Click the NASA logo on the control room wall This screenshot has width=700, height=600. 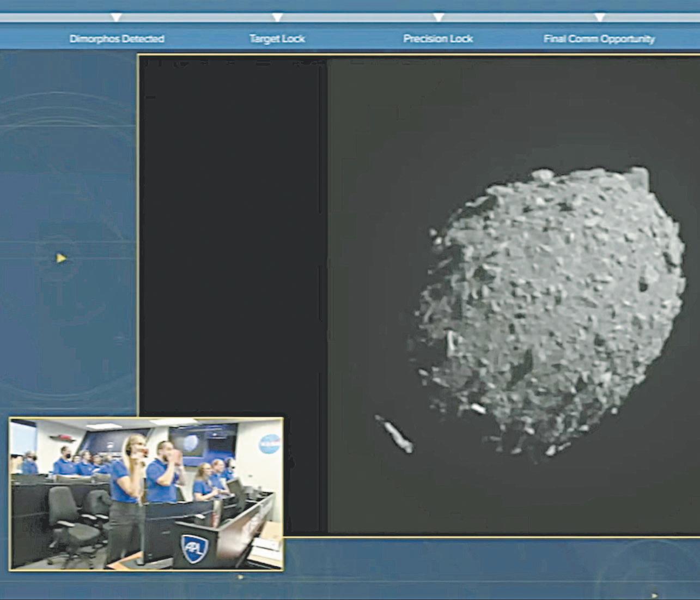269,444
